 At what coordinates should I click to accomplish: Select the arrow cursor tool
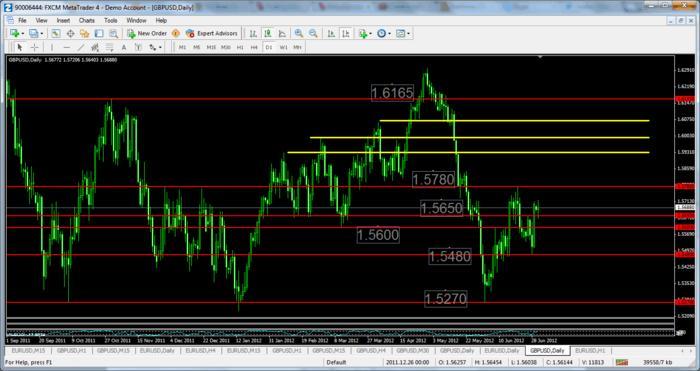[x=19, y=47]
